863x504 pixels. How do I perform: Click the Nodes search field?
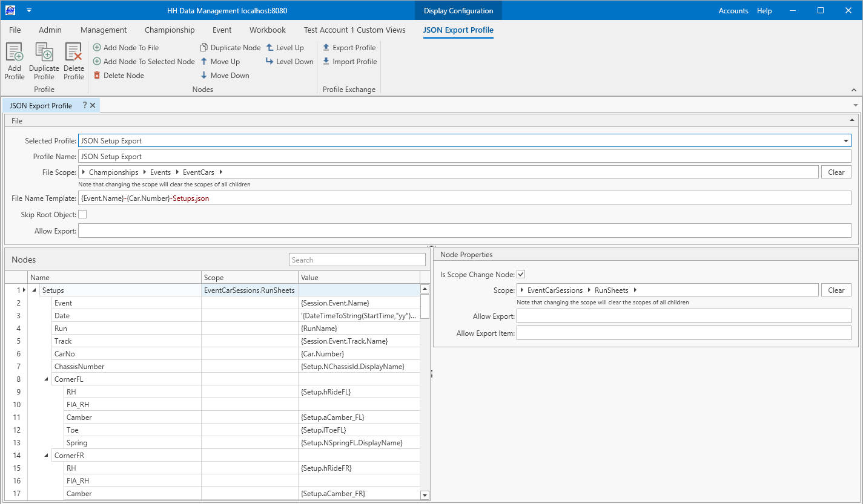357,260
